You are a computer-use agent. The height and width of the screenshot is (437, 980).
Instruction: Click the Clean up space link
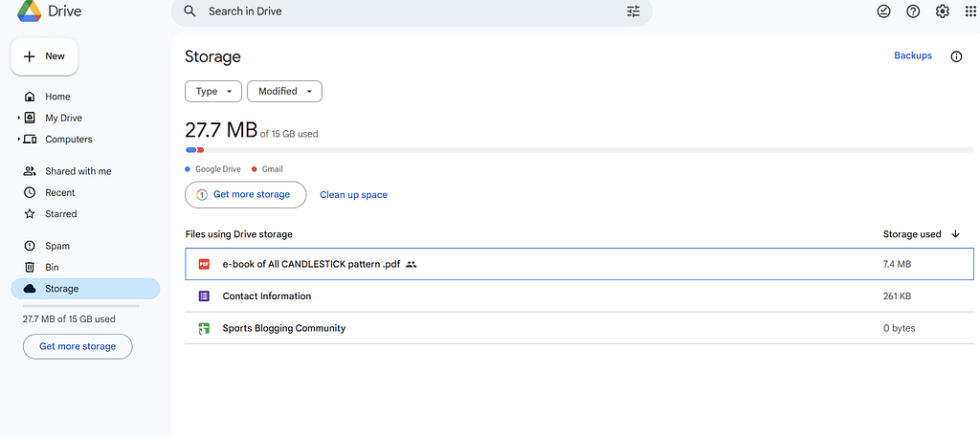click(x=354, y=195)
